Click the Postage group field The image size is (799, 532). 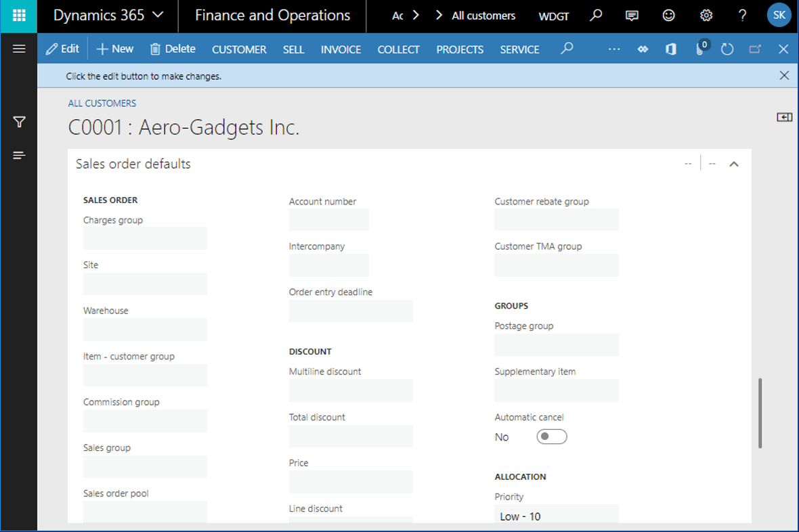pyautogui.click(x=557, y=345)
